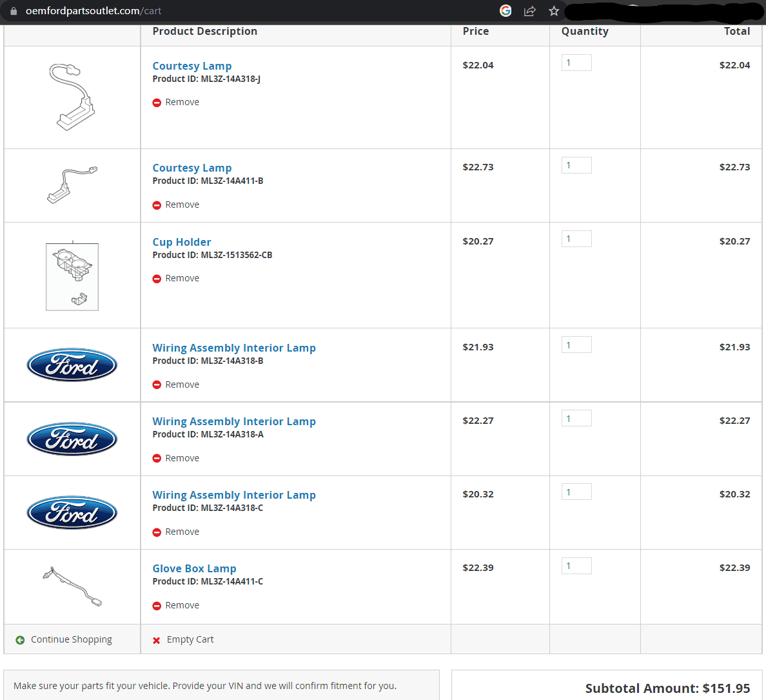This screenshot has height=700, width=766.
Task: Click the green Continue Shopping arrow icon
Action: click(x=20, y=640)
